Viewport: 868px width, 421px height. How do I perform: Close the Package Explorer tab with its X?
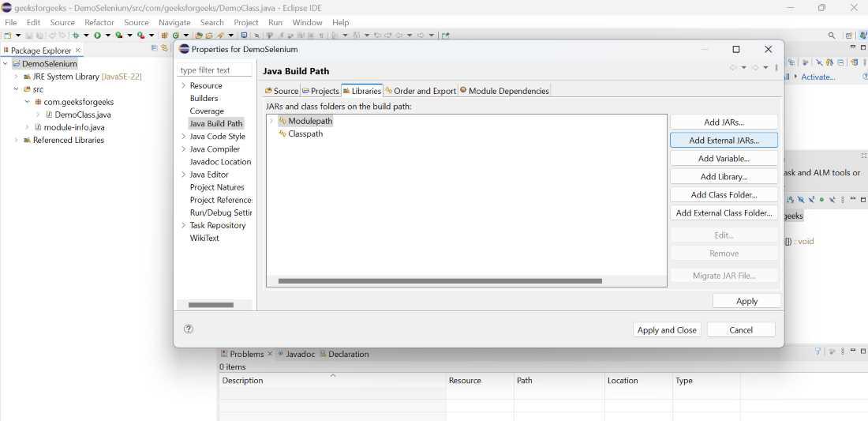77,50
